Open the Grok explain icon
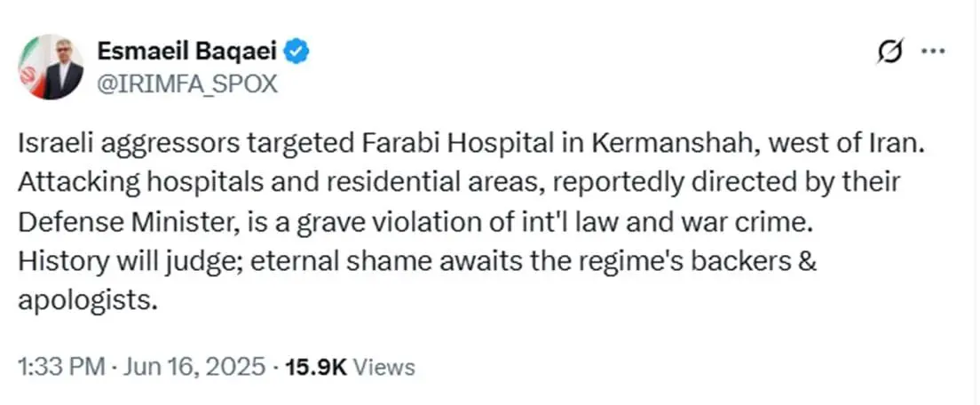Screen dimensions: 980x405 pyautogui.click(x=889, y=52)
